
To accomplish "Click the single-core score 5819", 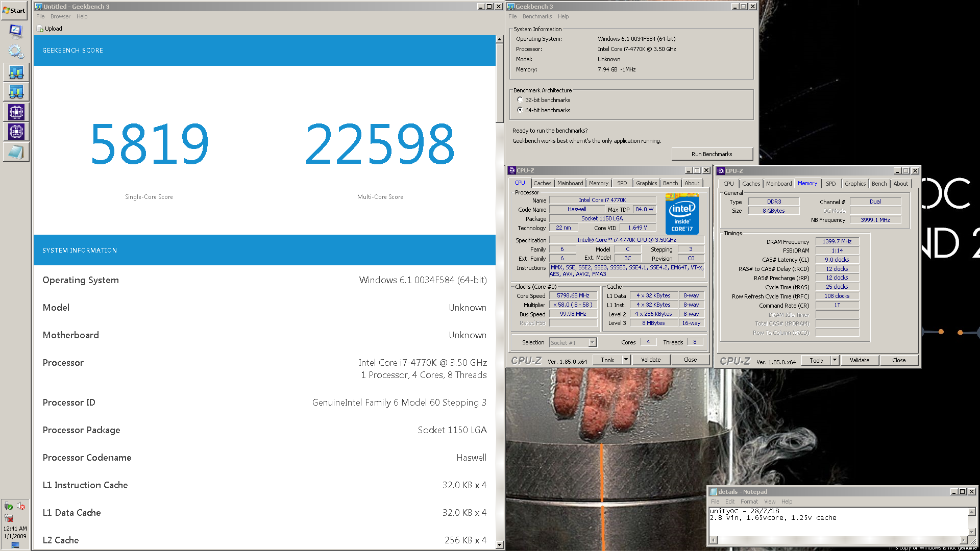I will [x=150, y=144].
